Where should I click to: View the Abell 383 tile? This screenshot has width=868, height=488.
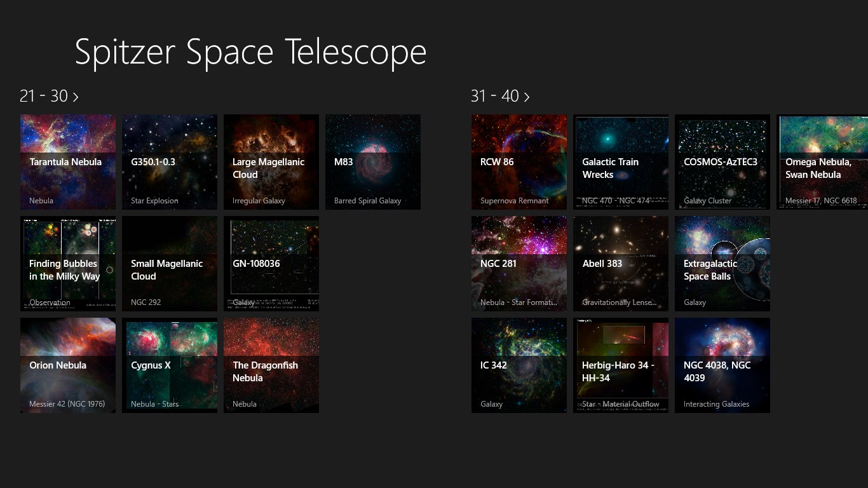pos(621,264)
